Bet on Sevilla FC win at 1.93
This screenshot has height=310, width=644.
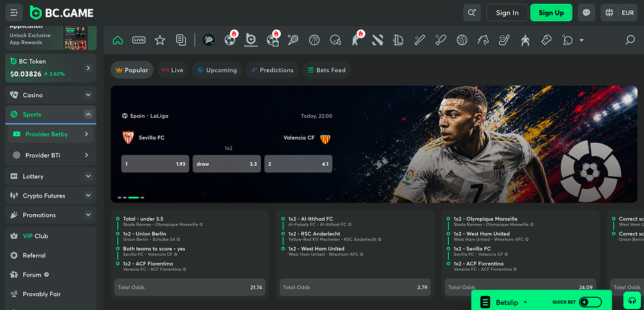point(155,163)
